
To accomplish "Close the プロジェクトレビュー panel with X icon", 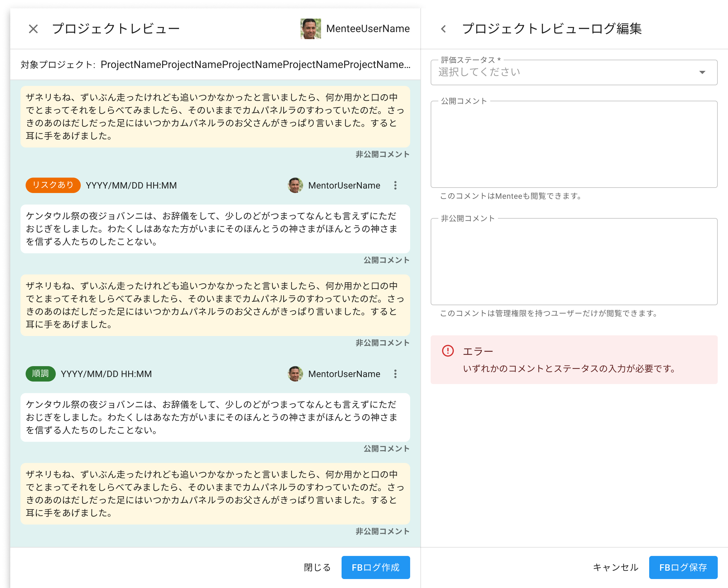I will (x=33, y=29).
